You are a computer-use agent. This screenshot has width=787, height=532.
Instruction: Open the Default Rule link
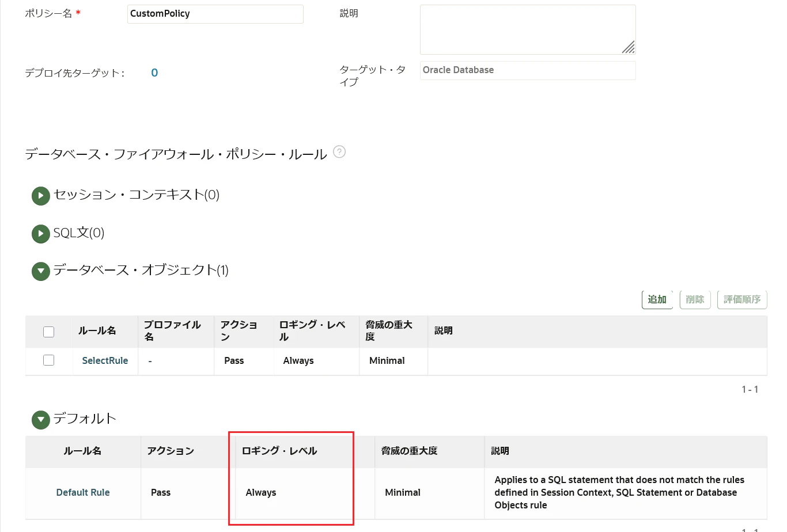pos(83,492)
